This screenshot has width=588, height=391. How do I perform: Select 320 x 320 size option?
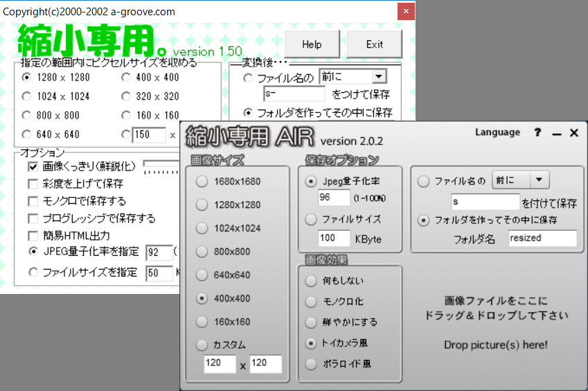(126, 96)
